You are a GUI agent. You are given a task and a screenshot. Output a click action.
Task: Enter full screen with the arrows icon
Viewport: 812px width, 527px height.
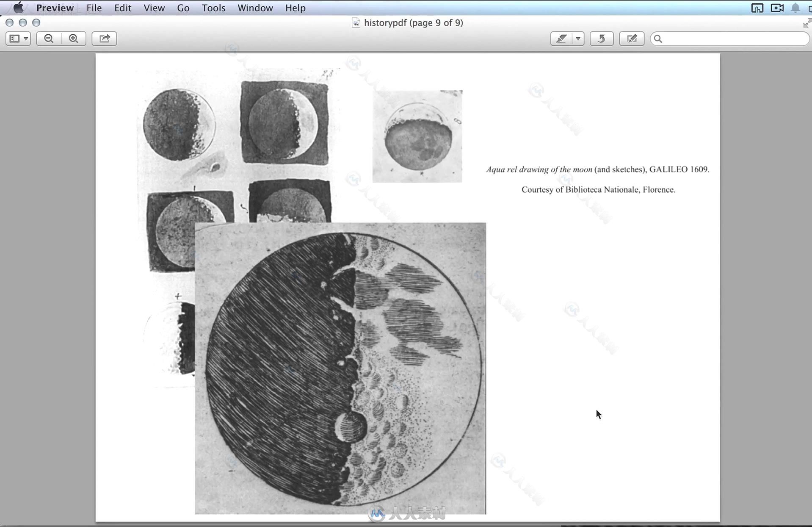point(807,23)
